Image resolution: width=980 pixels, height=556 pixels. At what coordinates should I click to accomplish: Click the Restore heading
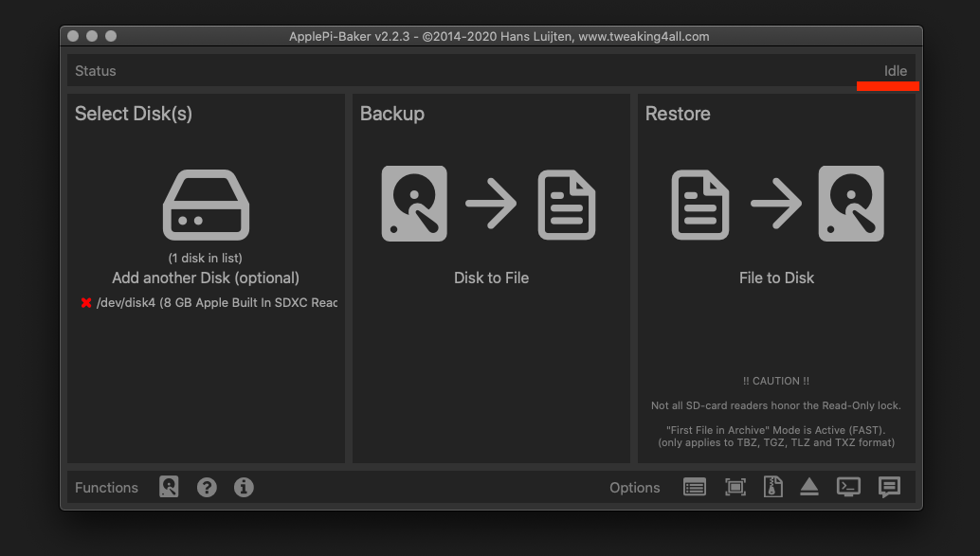point(678,114)
